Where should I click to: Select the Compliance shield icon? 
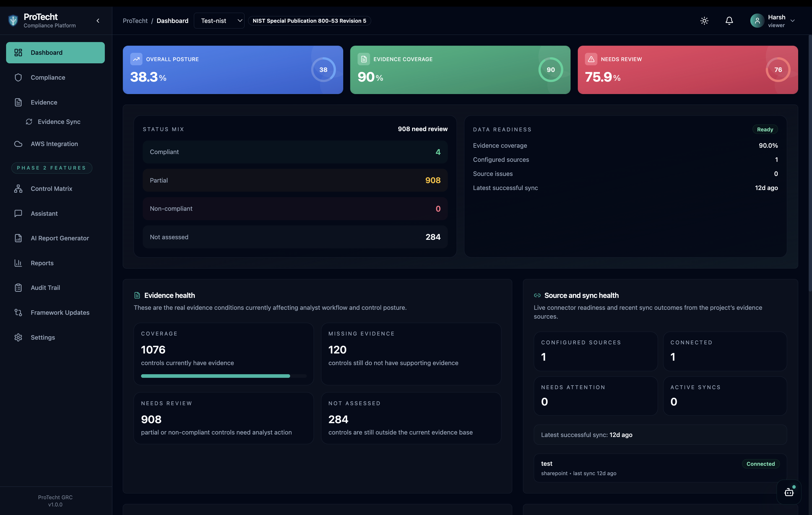18,77
